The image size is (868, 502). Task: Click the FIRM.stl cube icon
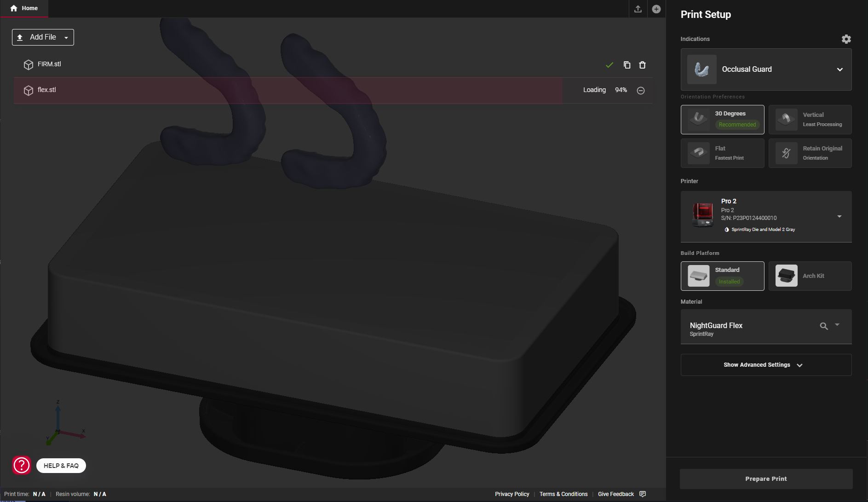click(x=28, y=64)
